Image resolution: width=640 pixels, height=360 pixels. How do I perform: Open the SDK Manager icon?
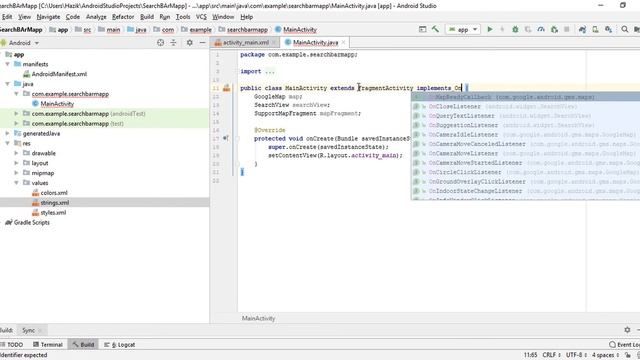608,29
